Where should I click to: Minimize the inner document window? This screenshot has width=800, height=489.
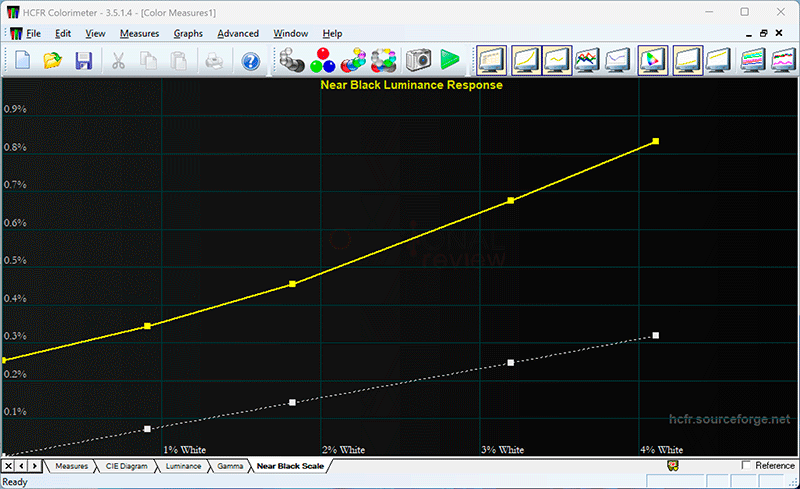coord(748,34)
